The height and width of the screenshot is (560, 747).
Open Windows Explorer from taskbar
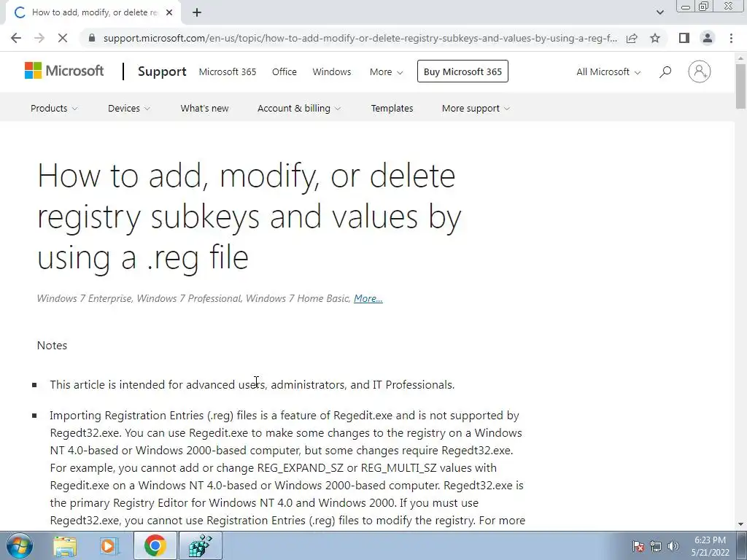point(65,545)
